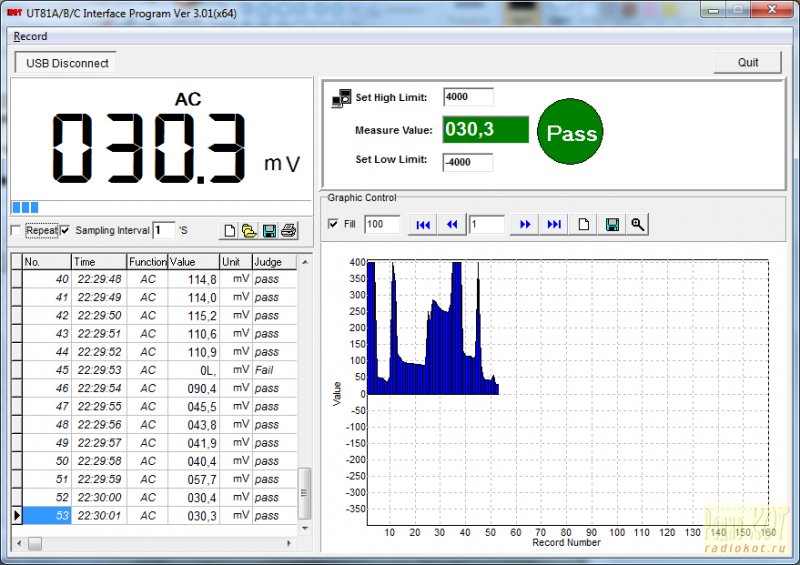Jump to first graph record

pos(423,225)
